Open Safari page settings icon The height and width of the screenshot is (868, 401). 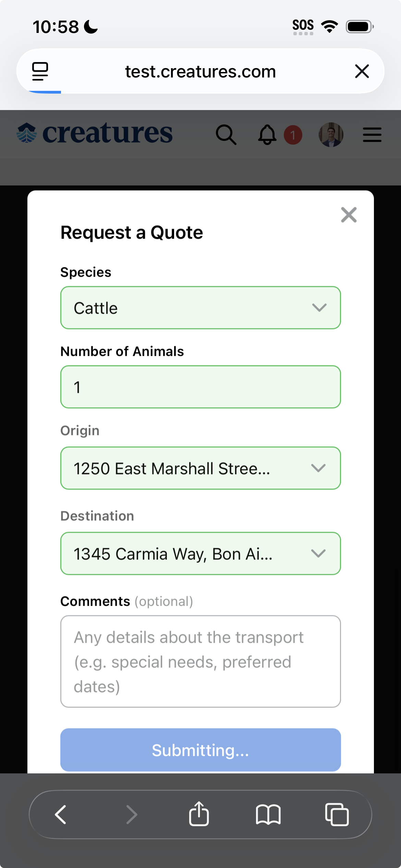pos(40,71)
